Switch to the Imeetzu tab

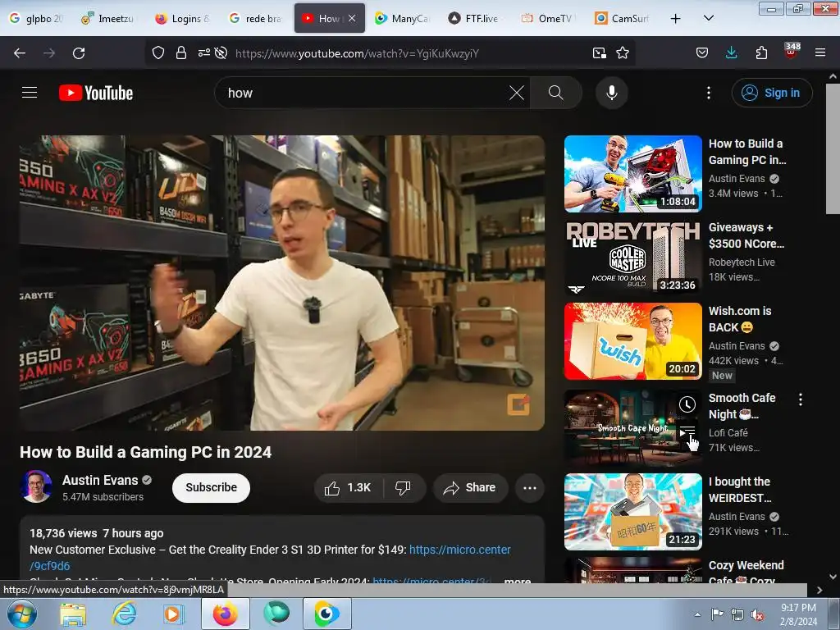(x=109, y=18)
